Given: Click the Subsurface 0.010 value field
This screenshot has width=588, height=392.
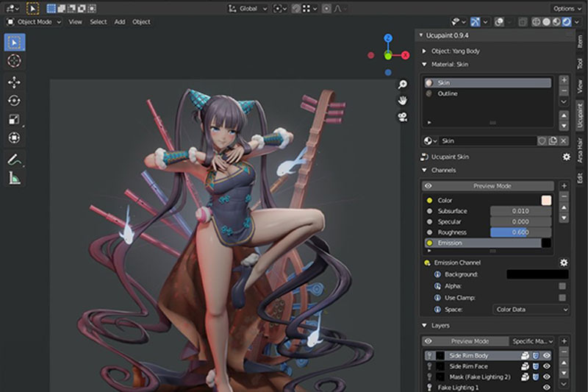Looking at the screenshot, I should [520, 211].
